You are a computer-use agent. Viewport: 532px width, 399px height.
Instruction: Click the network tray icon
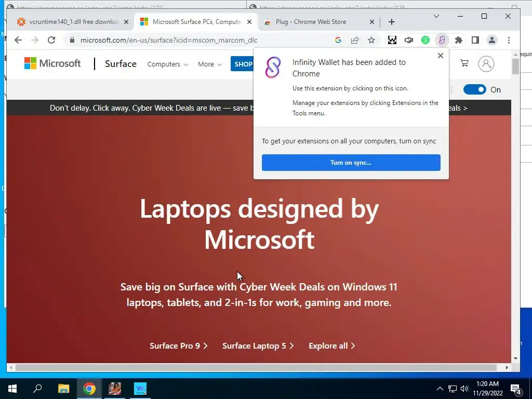click(453, 389)
